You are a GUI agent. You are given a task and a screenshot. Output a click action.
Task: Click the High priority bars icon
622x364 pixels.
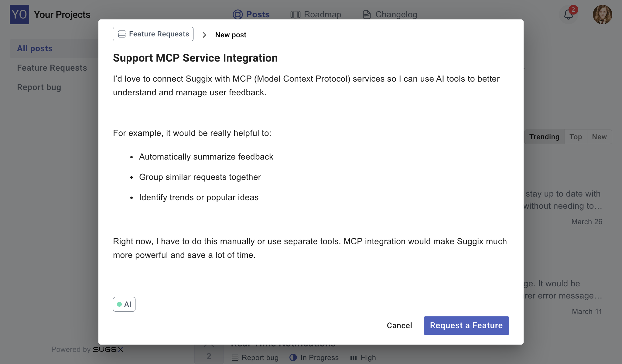pos(354,358)
